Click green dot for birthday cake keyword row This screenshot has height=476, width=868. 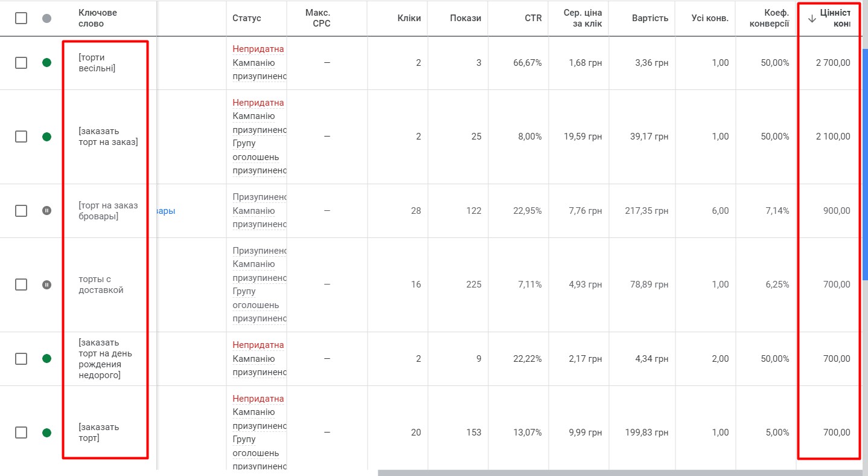pyautogui.click(x=47, y=359)
